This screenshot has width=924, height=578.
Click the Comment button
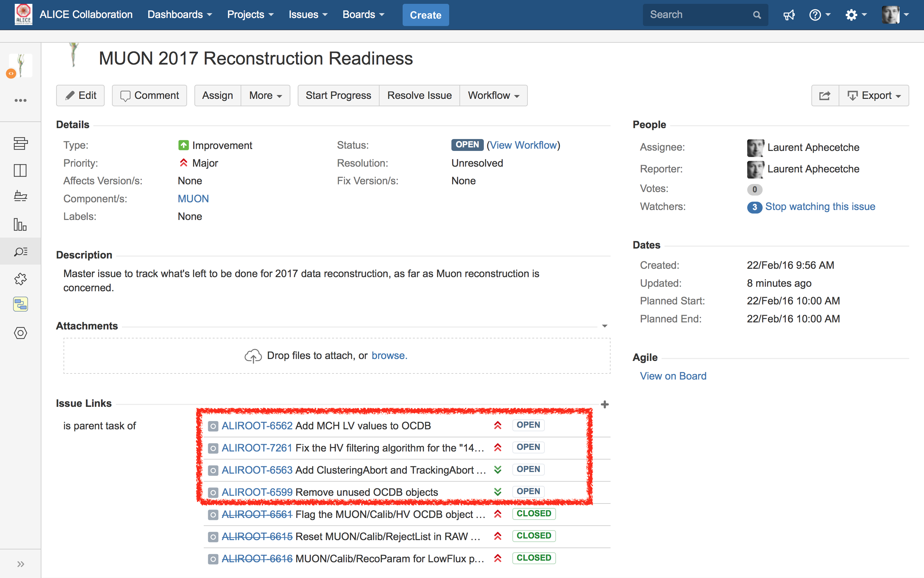point(149,96)
